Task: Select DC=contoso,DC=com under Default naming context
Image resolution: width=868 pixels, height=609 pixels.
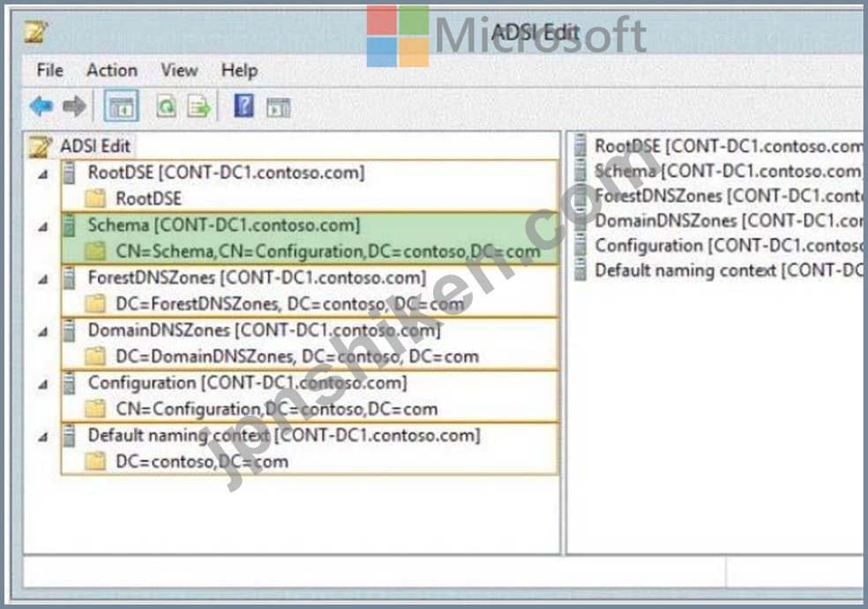Action: click(202, 462)
